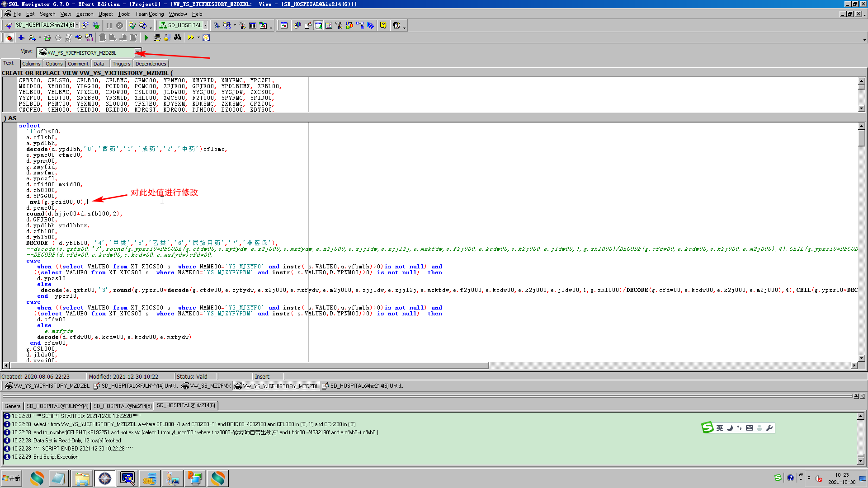Toggle the IME English/Chinese mode button
The height and width of the screenshot is (488, 868).
pyautogui.click(x=719, y=428)
